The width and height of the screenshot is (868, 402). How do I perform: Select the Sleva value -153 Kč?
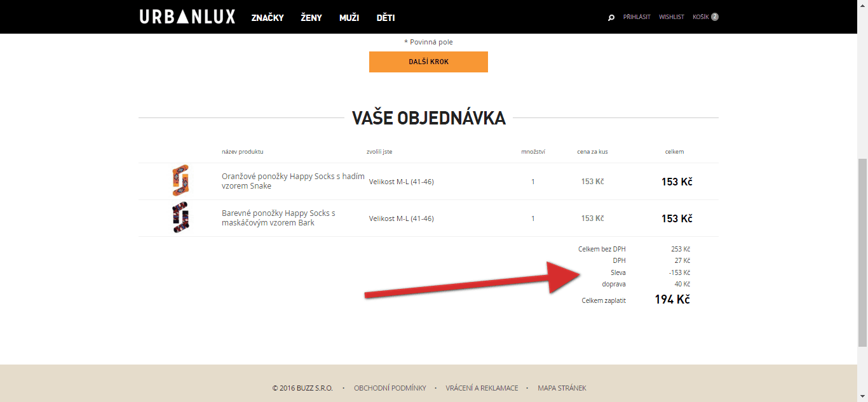(679, 272)
